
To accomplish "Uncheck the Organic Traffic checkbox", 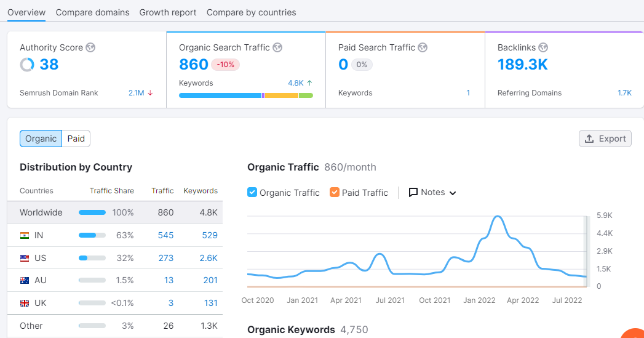I will coord(252,192).
